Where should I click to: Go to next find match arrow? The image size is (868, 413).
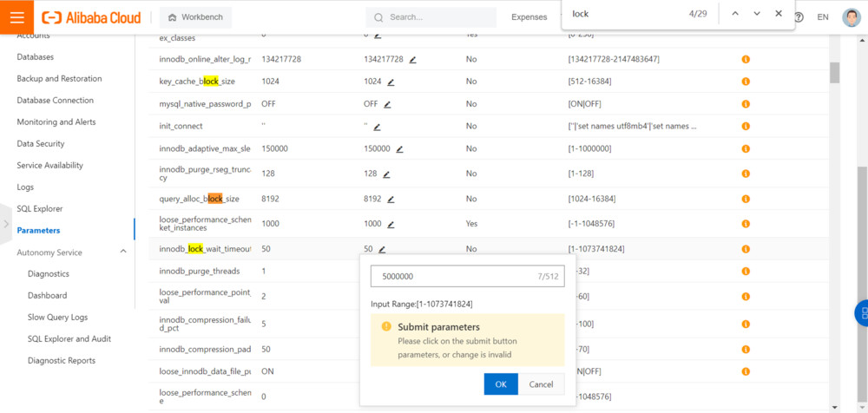[757, 14]
